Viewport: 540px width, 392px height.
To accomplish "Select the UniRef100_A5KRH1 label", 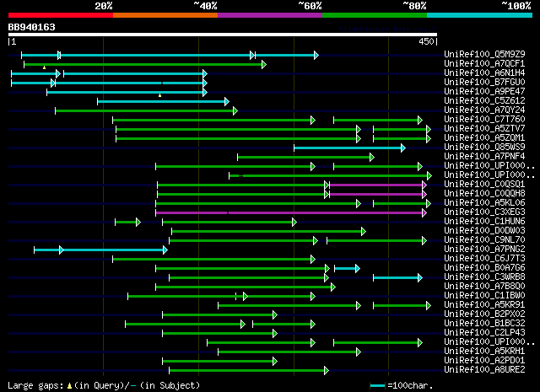I will coord(484,352).
